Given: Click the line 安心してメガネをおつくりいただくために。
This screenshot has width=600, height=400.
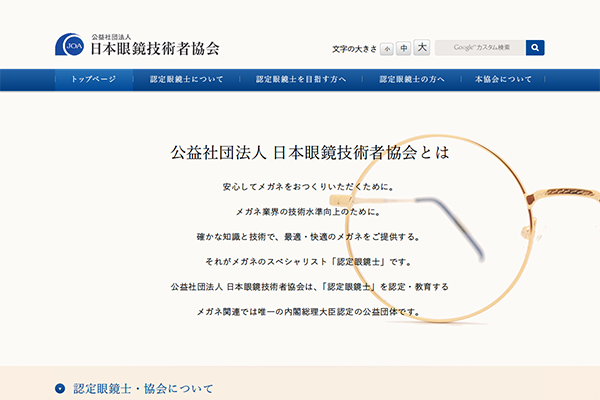Looking at the screenshot, I should click(308, 187).
